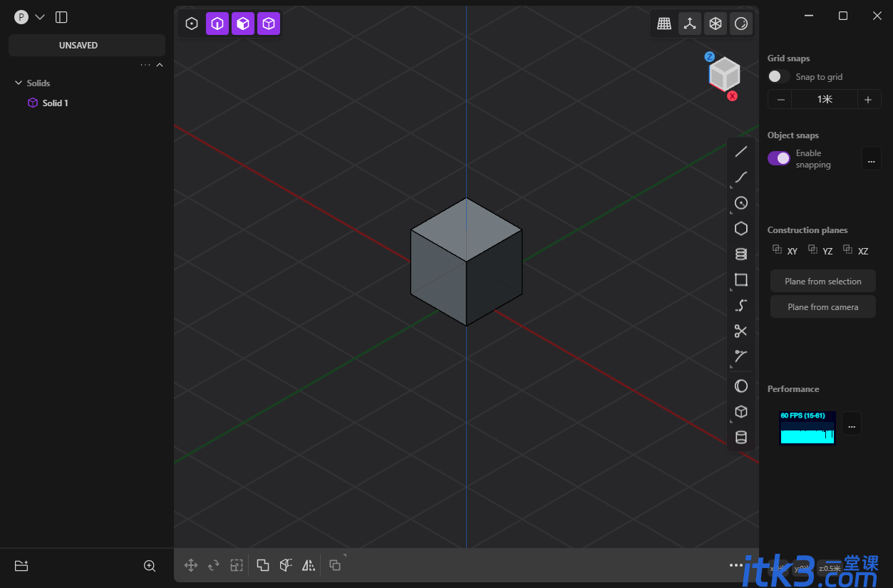Toggle face selection mode
Image resolution: width=893 pixels, height=588 pixels.
[243, 24]
